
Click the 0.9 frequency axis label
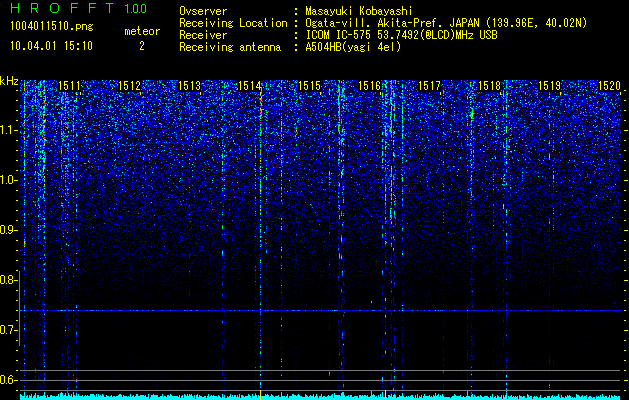tap(9, 230)
